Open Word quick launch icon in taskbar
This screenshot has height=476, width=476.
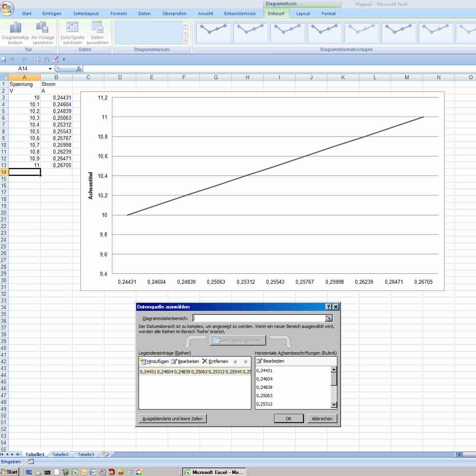point(93,472)
